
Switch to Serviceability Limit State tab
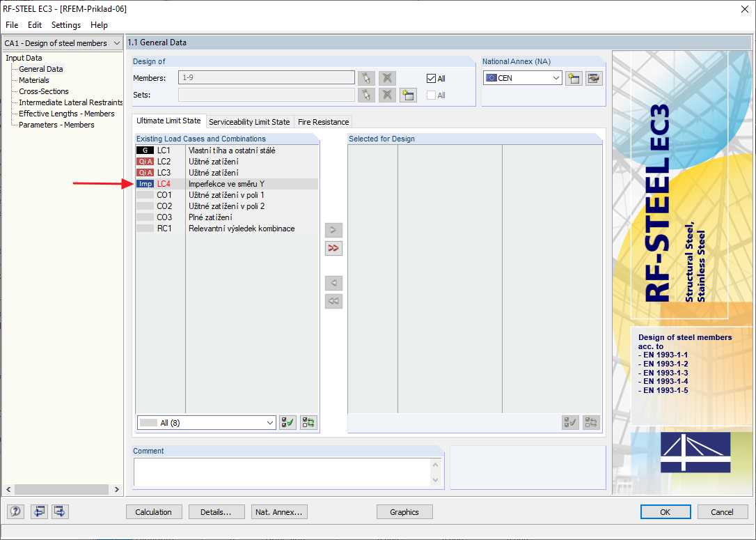249,122
